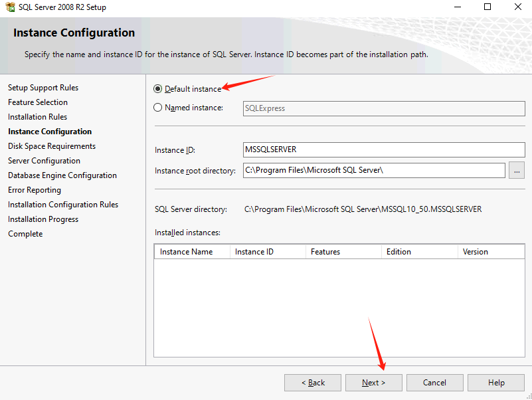Select Instance Configuration step in sidebar

click(x=50, y=132)
